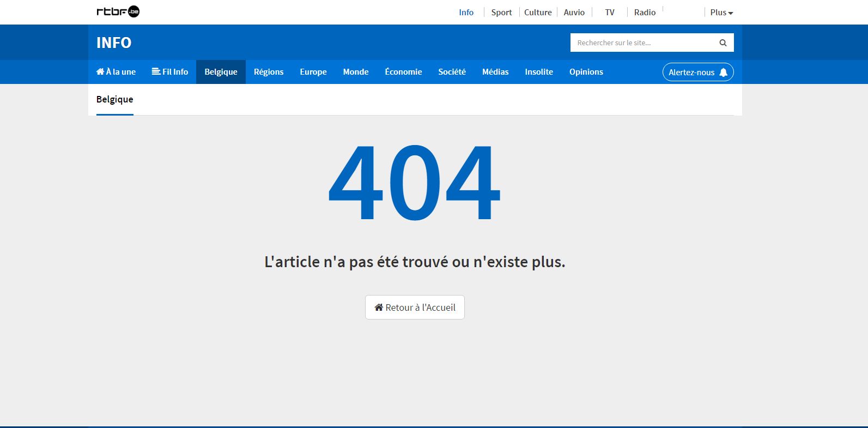This screenshot has height=428, width=868.
Task: Click the search magnifier icon
Action: [x=723, y=43]
